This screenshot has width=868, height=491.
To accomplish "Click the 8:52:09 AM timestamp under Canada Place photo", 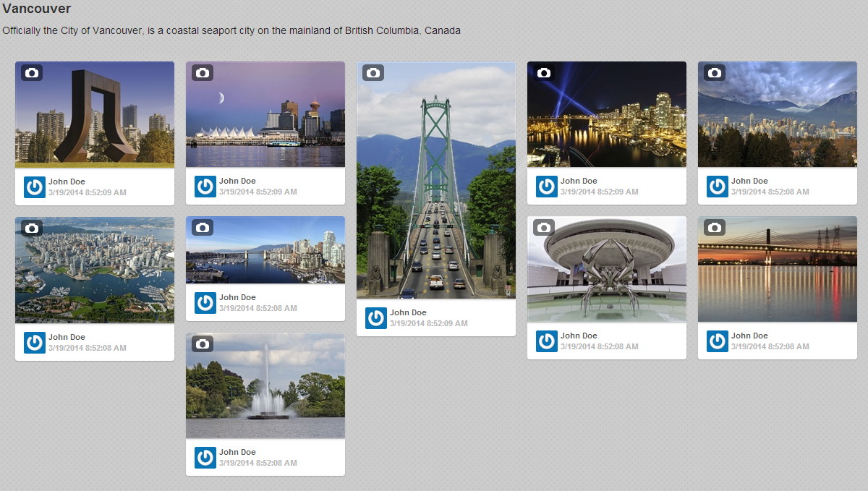I will tap(258, 192).
